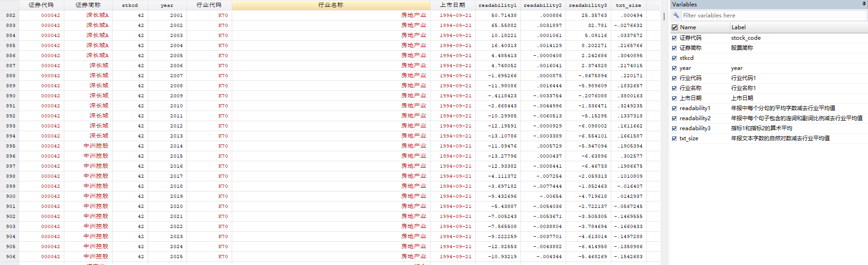The width and height of the screenshot is (868, 265).
Task: Click label stock_code in Variables panel
Action: [746, 38]
